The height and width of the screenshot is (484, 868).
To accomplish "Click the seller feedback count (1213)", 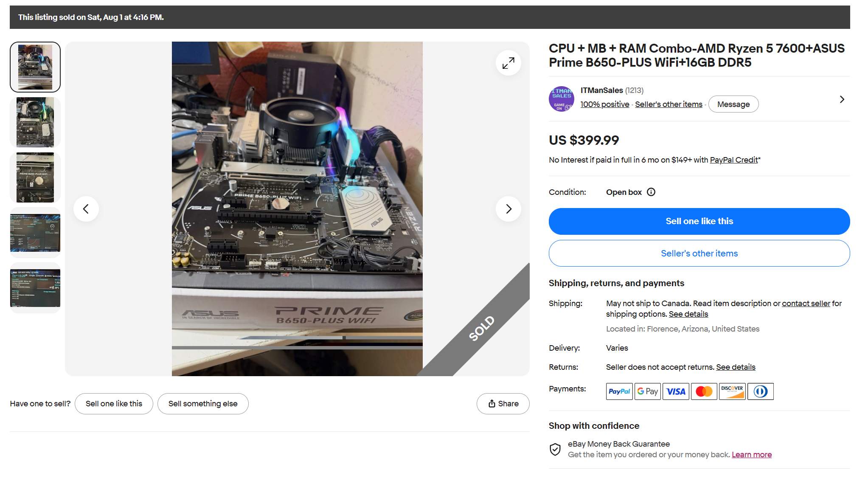I will 634,90.
